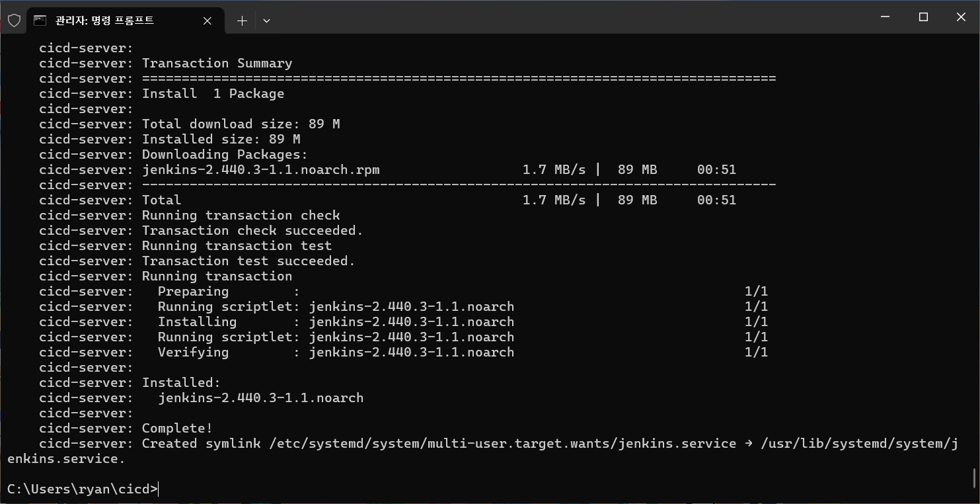Click '/usr/lib/systemd/system/j' path text
This screenshot has width=980, height=504.
859,444
